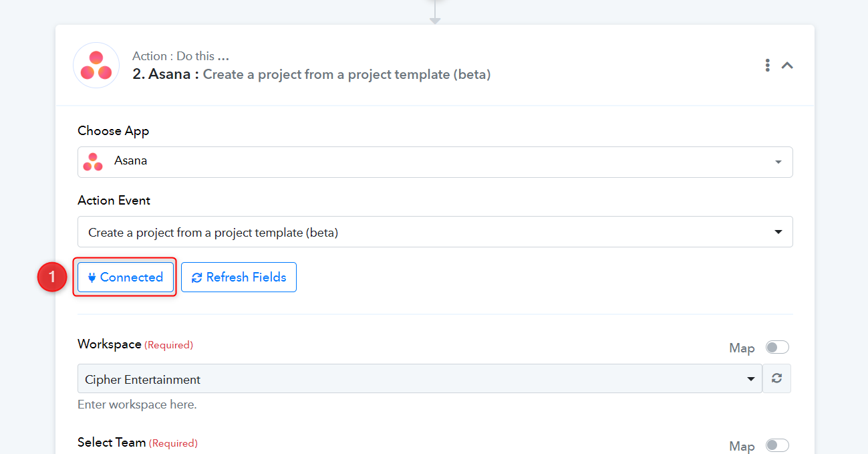The height and width of the screenshot is (454, 868).
Task: Click the refresh icon beside Workspace field
Action: 776,378
